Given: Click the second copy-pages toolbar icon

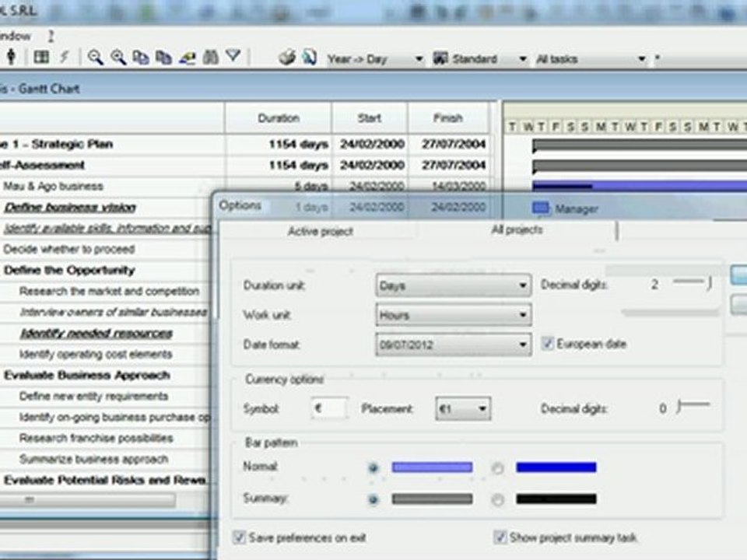Looking at the screenshot, I should point(163,58).
